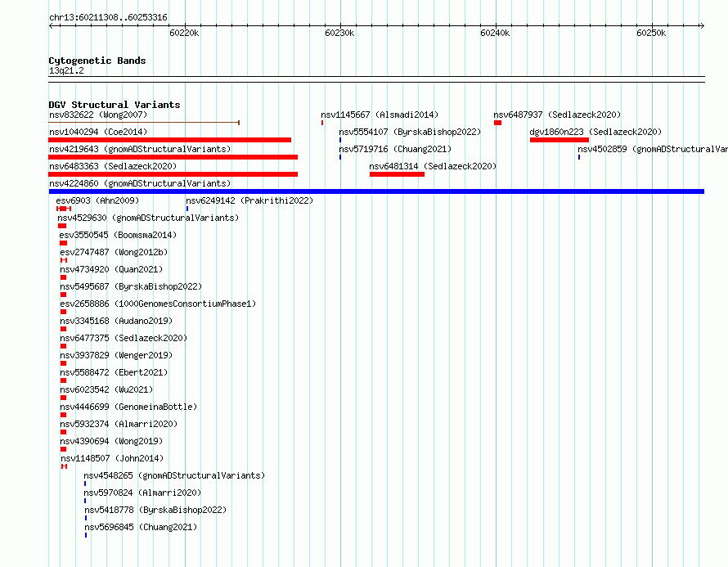Viewport: 728px width, 567px height.
Task: Click nsv5495687 (ByrskaBishop2022) label
Action: pos(131,286)
